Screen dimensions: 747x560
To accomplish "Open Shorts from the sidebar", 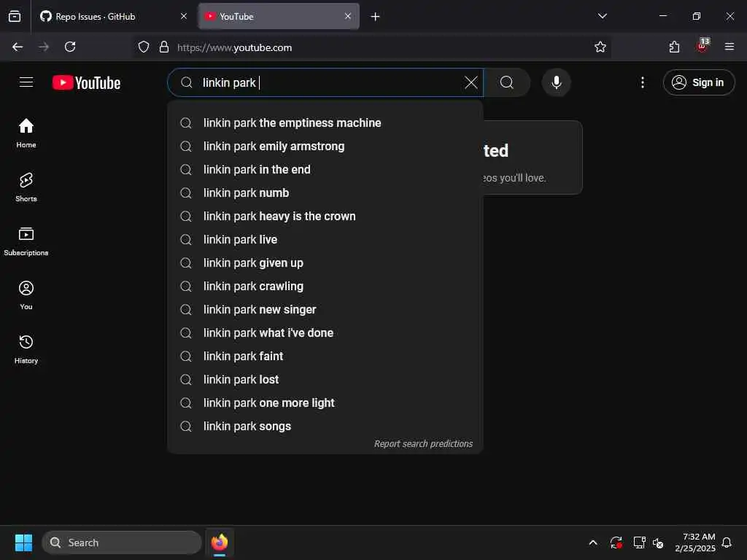I will [x=26, y=187].
